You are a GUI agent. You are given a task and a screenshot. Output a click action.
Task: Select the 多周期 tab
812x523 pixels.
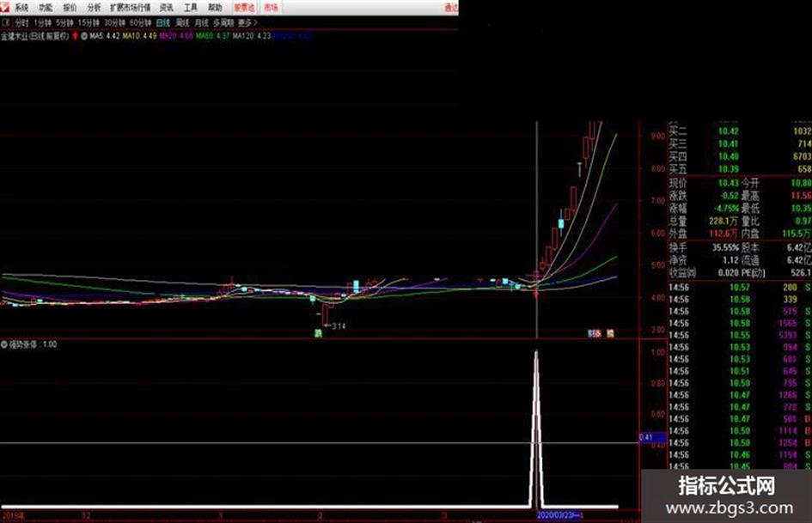click(223, 23)
